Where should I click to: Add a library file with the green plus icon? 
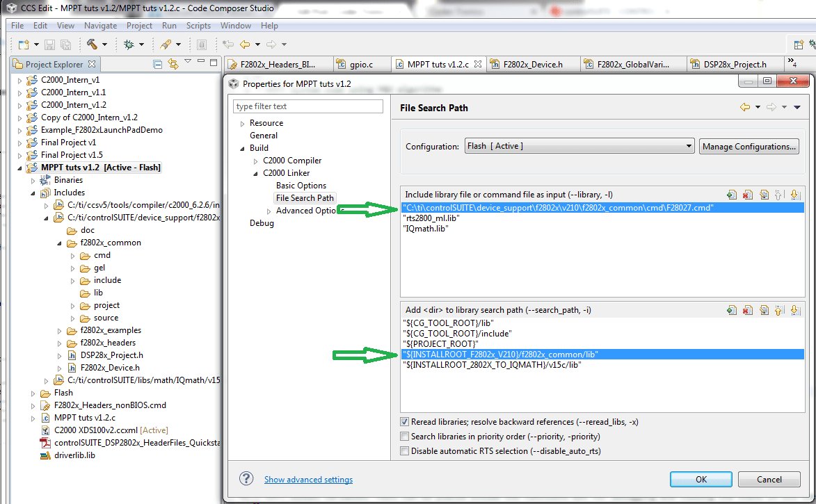732,195
